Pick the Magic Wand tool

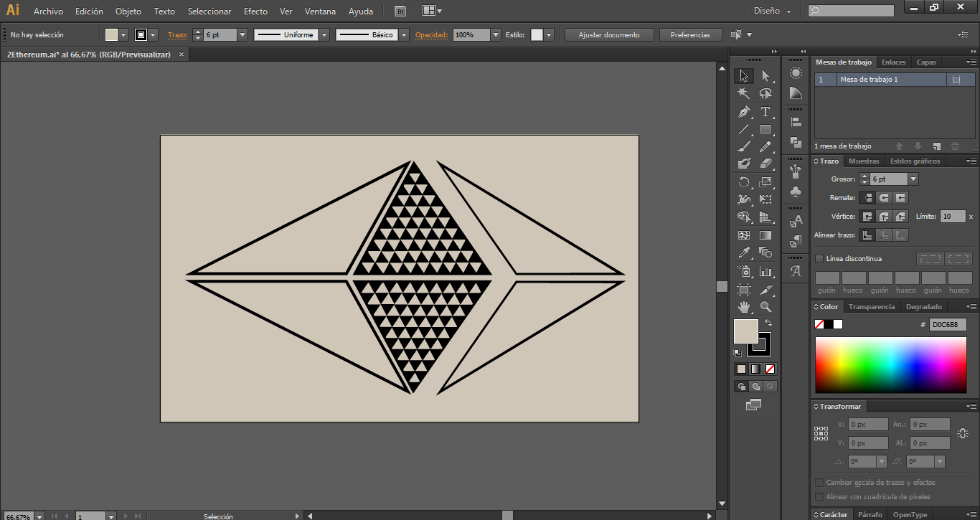[744, 93]
